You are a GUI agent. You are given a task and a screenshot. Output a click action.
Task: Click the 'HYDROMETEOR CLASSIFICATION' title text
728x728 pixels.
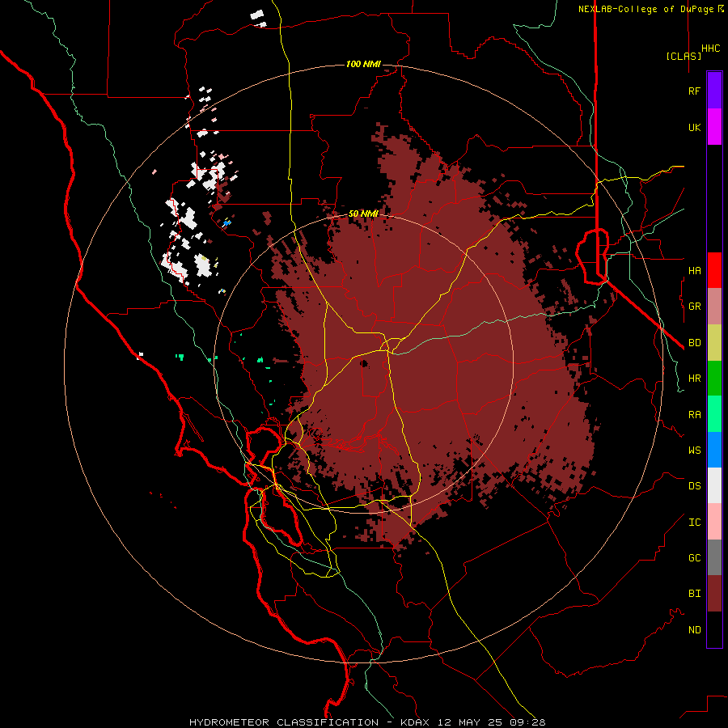[x=284, y=722]
